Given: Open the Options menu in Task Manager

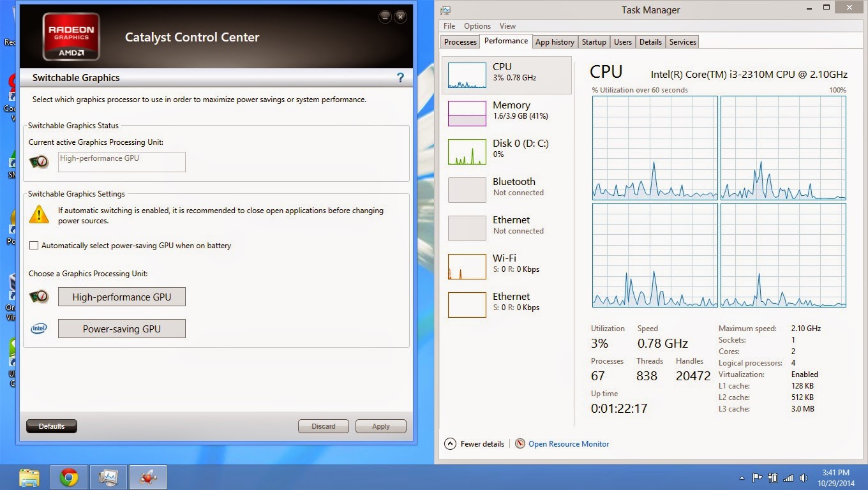Looking at the screenshot, I should [477, 26].
